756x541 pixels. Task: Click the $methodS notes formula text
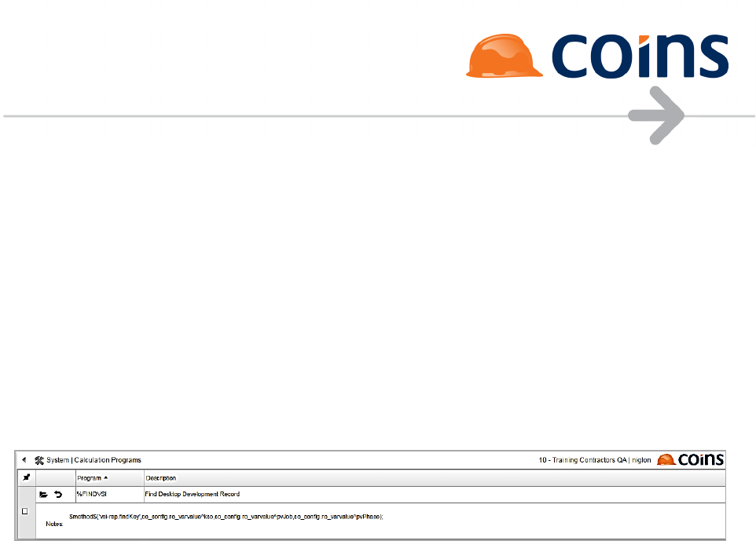tap(226, 517)
